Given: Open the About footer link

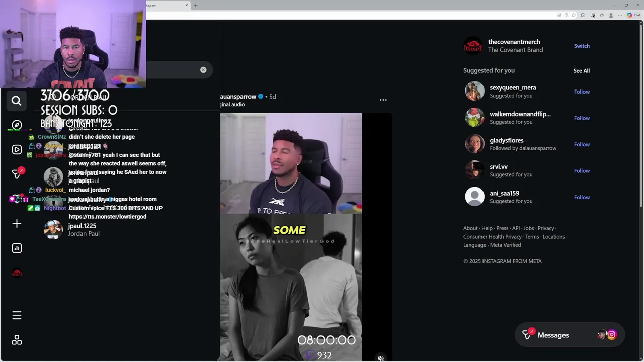Looking at the screenshot, I should click(x=470, y=228).
